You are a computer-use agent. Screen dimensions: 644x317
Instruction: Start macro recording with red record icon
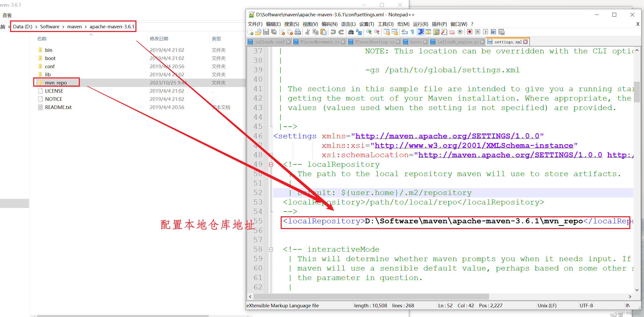tap(470, 32)
